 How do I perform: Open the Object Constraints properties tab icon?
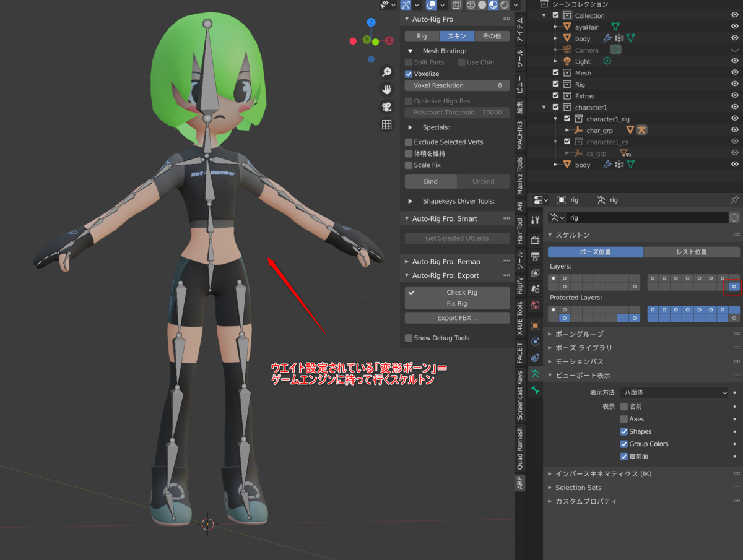pos(535,358)
